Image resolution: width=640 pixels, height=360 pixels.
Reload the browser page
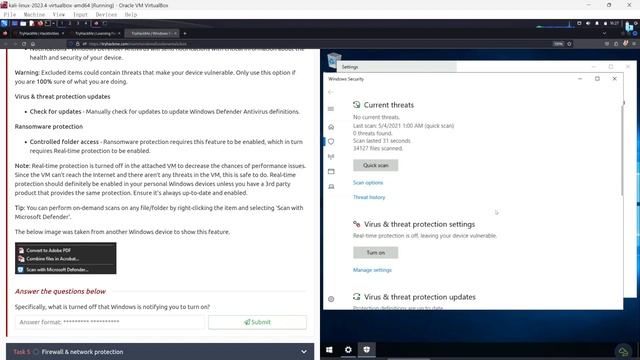pos(24,44)
